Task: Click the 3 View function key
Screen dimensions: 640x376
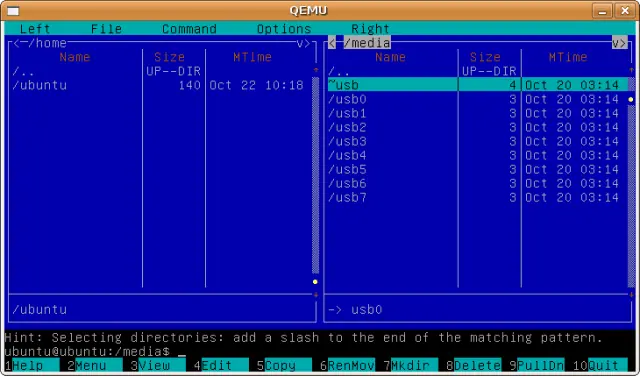Action: [158, 365]
